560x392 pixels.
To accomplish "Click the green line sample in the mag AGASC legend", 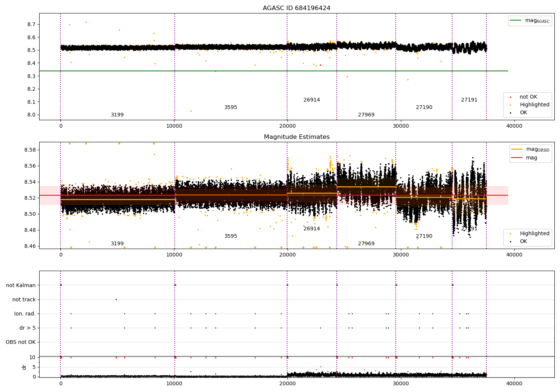I will point(516,21).
